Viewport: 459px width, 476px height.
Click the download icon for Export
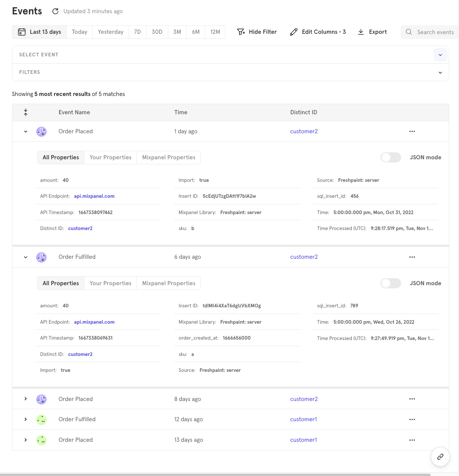coord(361,32)
